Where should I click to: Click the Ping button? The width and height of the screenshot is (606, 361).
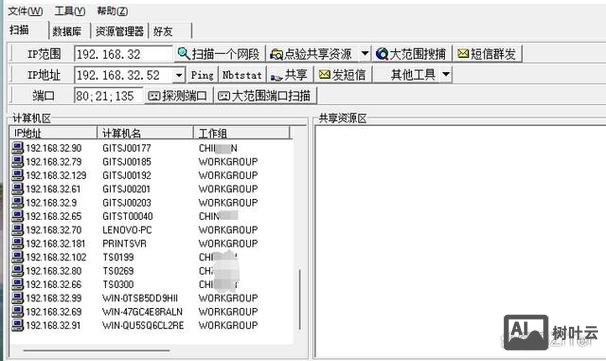coord(202,75)
